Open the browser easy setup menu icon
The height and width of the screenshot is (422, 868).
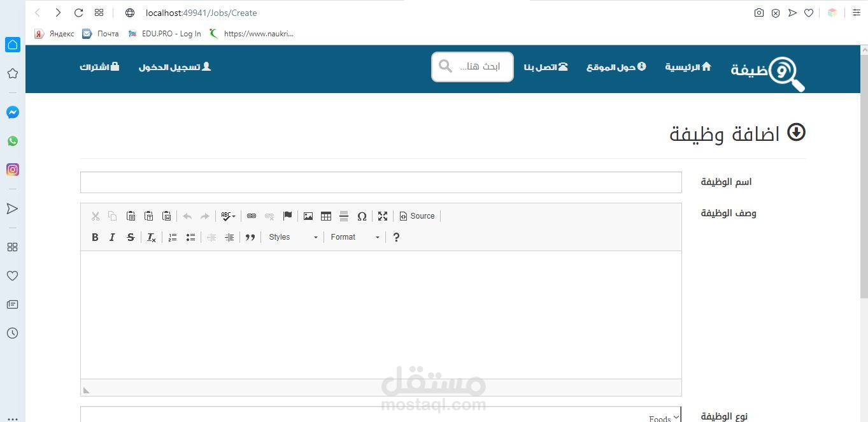click(857, 13)
